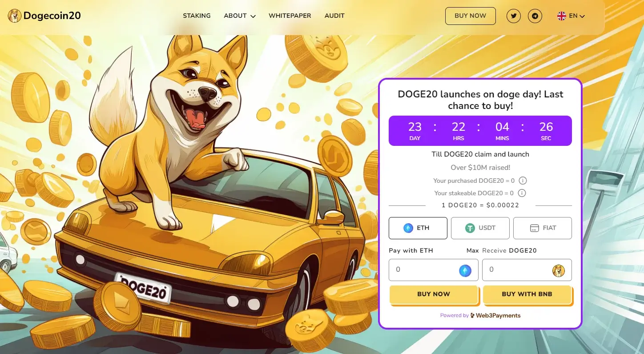Click the BUY WITH BNB button

pyautogui.click(x=527, y=294)
